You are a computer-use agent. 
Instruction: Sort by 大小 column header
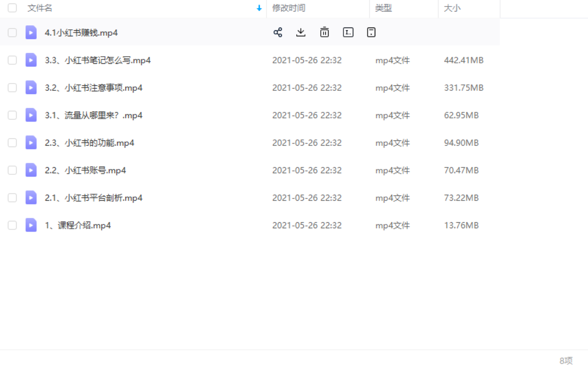point(452,8)
